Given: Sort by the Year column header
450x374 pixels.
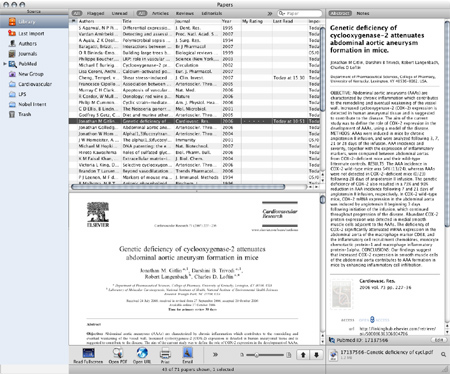Looking at the screenshot, I should pyautogui.click(x=231, y=21).
